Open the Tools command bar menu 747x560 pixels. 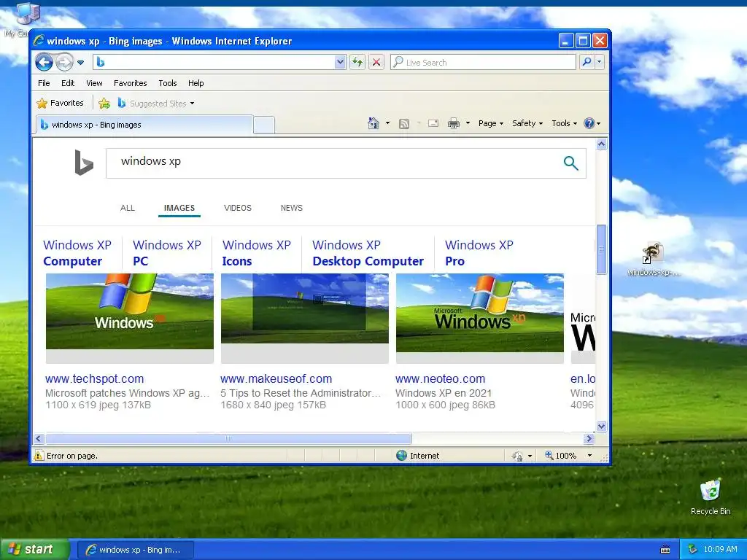pos(564,123)
